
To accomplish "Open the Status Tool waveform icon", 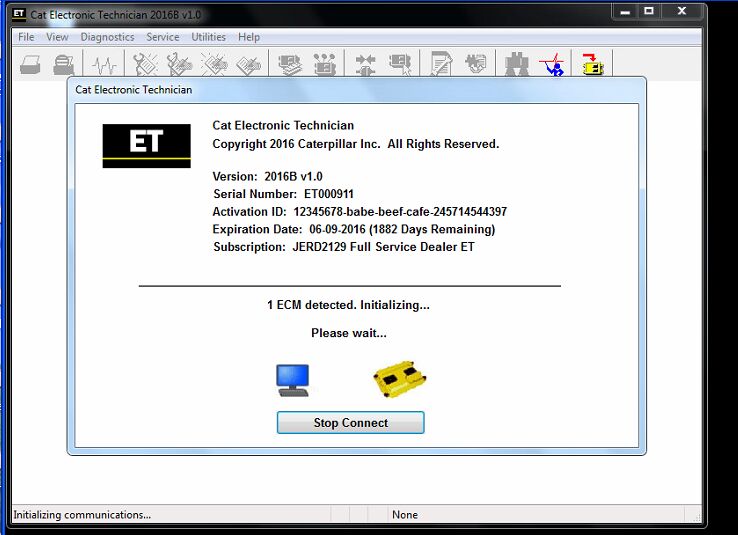I will [104, 65].
